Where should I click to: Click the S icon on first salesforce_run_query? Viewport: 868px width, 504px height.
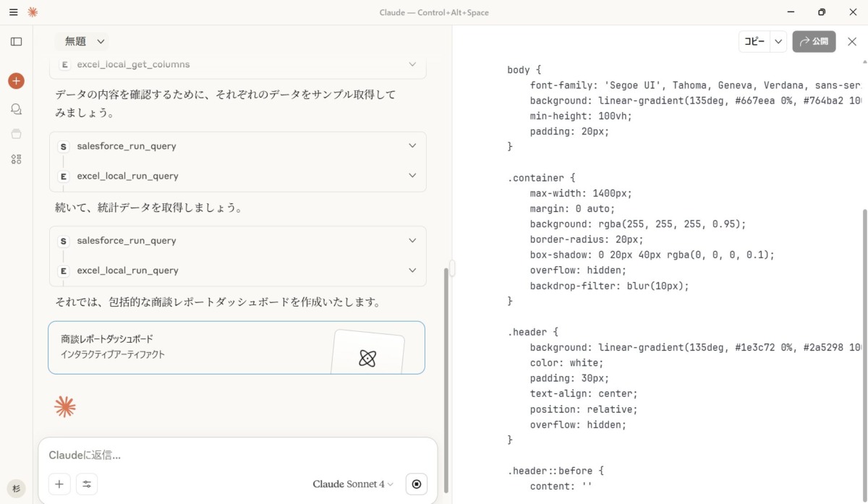click(63, 146)
